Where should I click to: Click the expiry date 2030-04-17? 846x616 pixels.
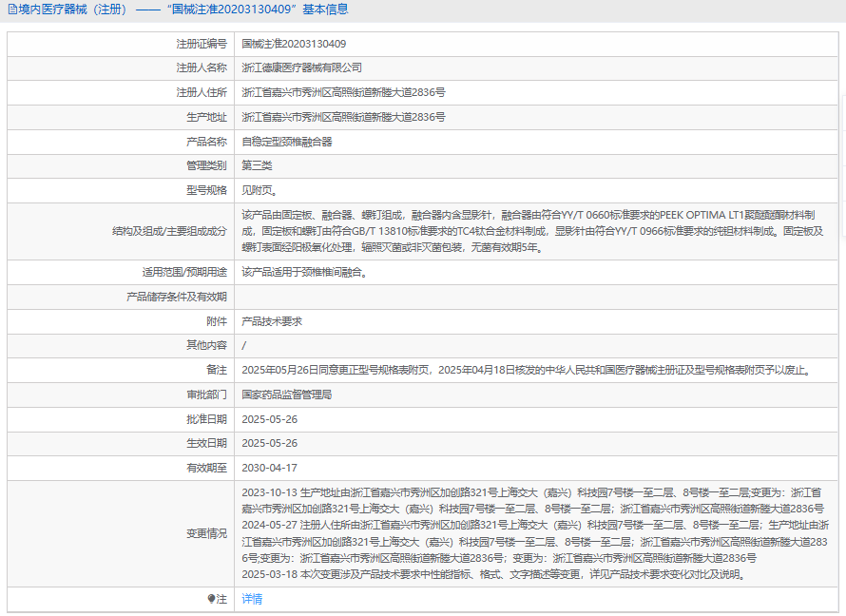pyautogui.click(x=269, y=468)
